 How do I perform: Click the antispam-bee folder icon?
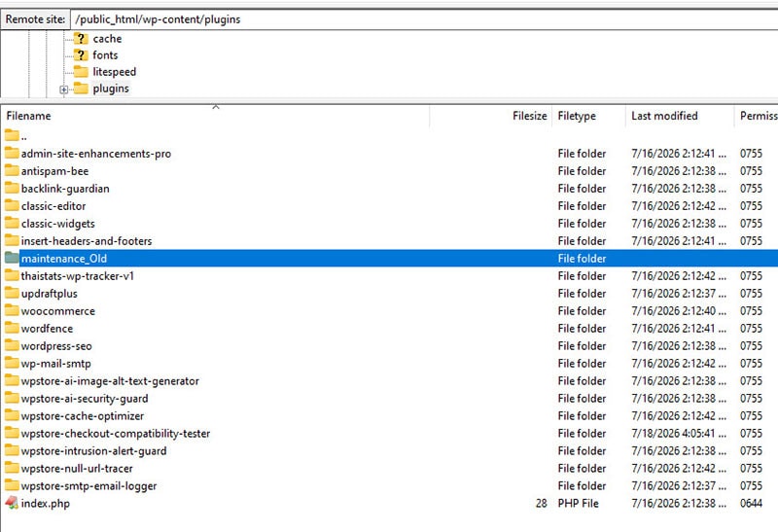tap(12, 170)
